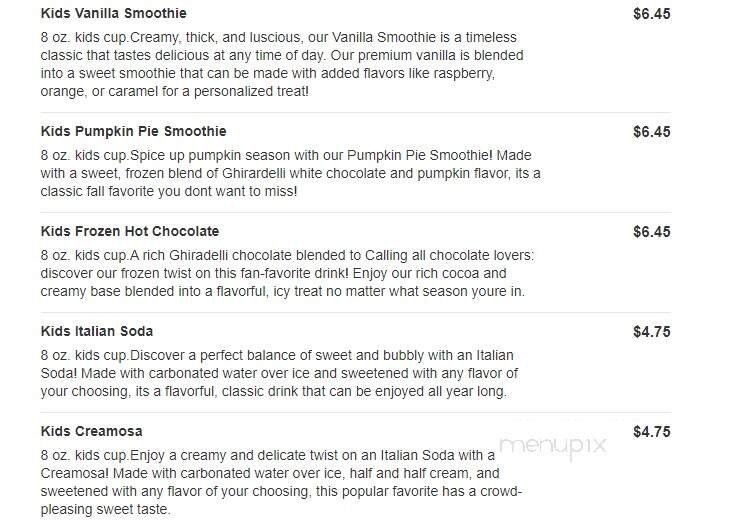Click the Kids Vanilla Smoothie title

click(113, 14)
